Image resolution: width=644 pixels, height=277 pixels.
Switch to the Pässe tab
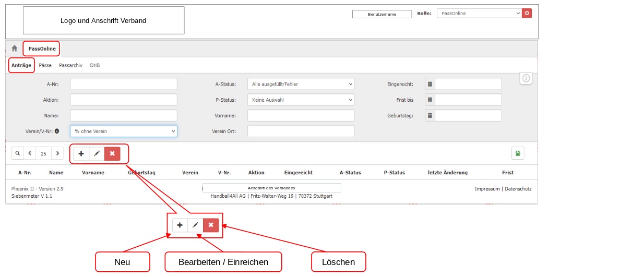tap(45, 66)
